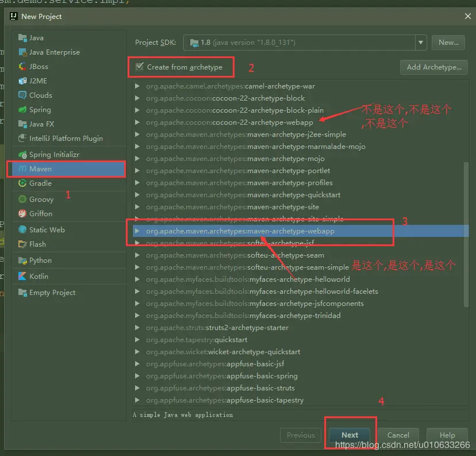Click the Spring leaf icon
The image size is (476, 456).
[22, 110]
